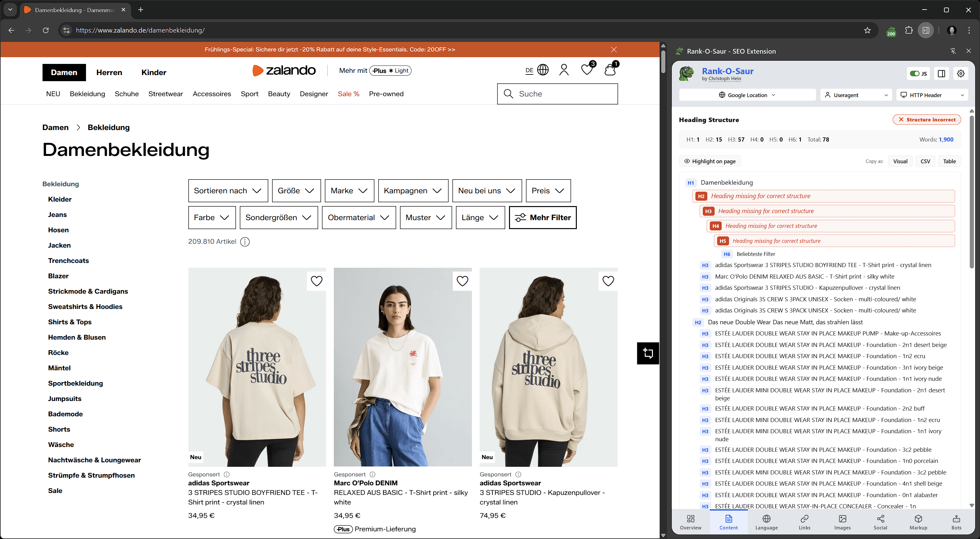The width and height of the screenshot is (980, 539).
Task: Favorite the Marc O'Polo DENIM t-shirt heart
Action: [x=462, y=281]
